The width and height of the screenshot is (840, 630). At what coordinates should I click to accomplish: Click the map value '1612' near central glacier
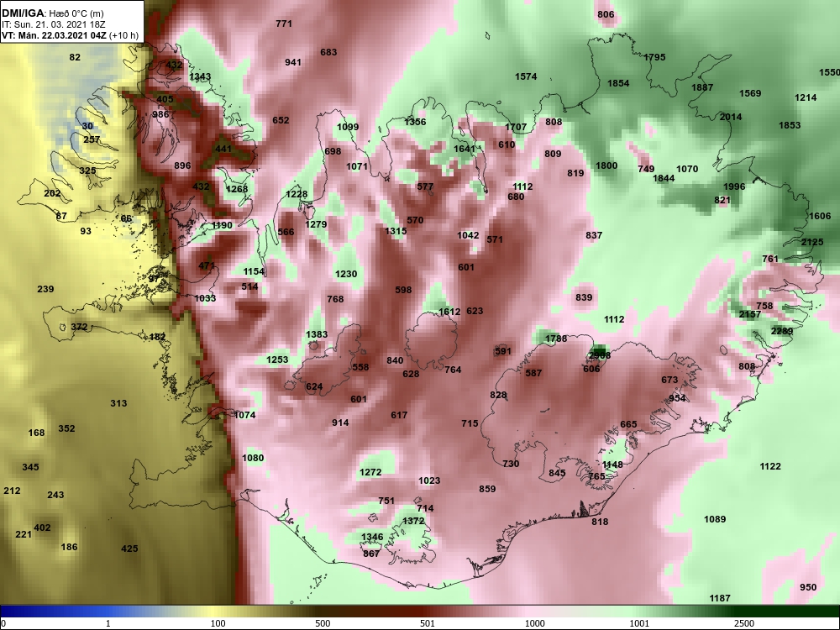pyautogui.click(x=449, y=312)
